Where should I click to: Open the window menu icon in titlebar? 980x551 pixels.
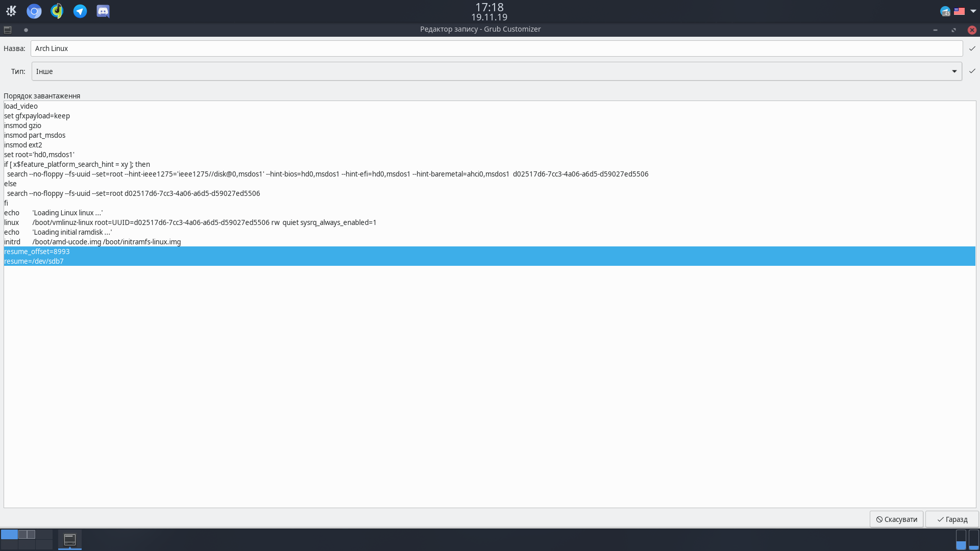pyautogui.click(x=8, y=30)
